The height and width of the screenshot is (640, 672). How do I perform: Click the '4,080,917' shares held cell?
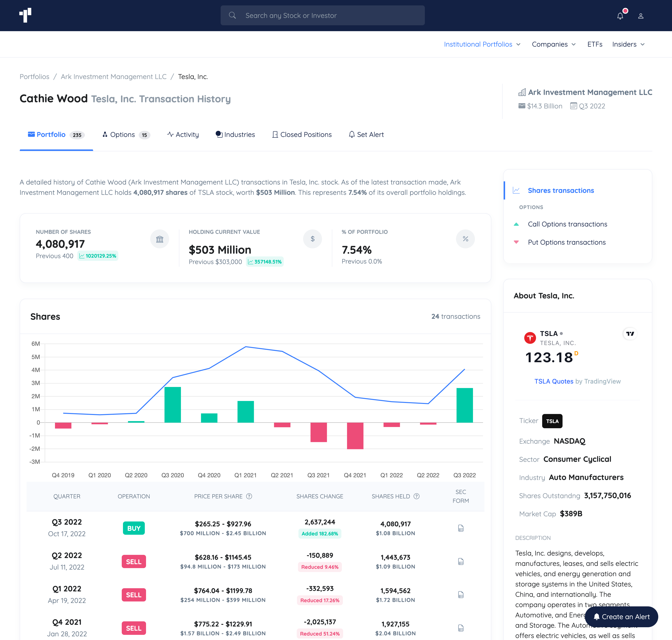click(395, 524)
